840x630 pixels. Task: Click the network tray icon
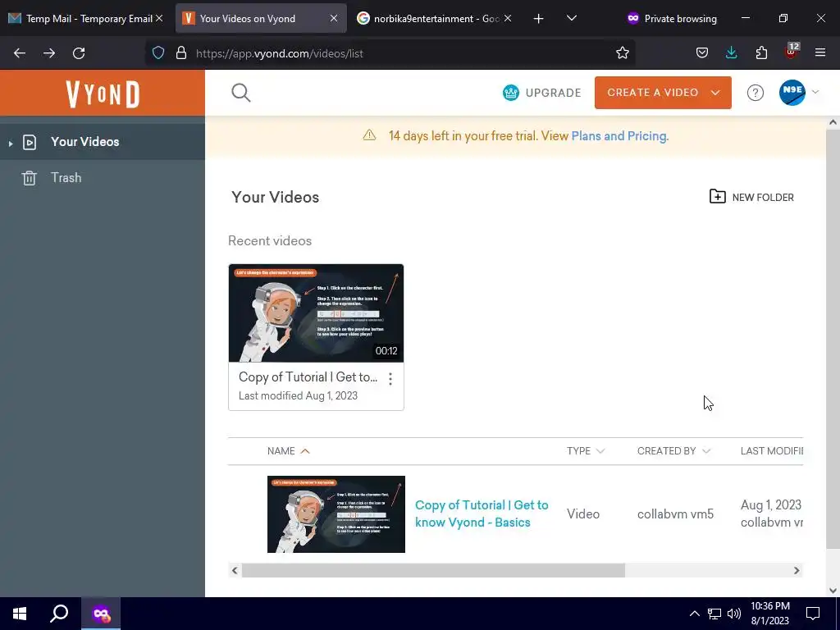click(714, 614)
